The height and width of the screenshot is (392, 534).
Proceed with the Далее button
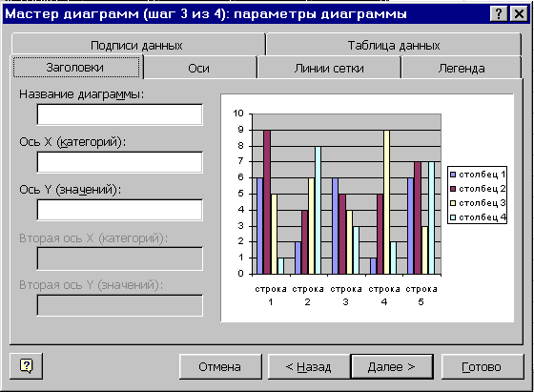pyautogui.click(x=392, y=367)
